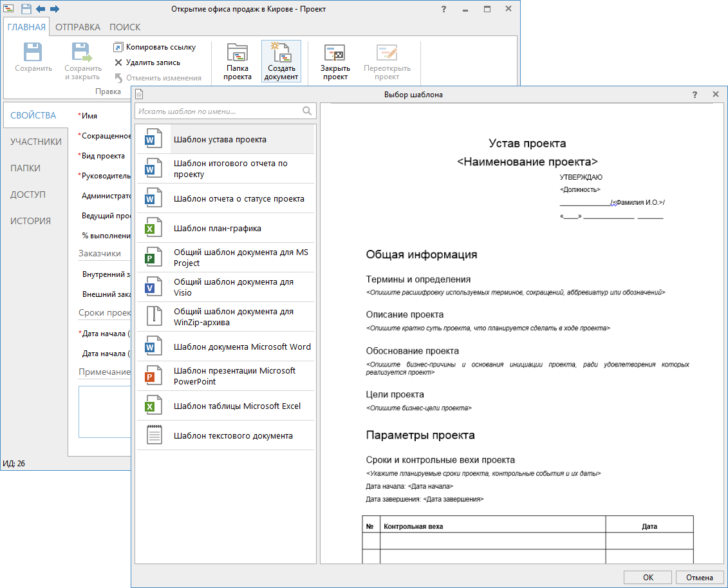Click Undo changes in the ribbon
The image size is (728, 588).
click(x=158, y=77)
